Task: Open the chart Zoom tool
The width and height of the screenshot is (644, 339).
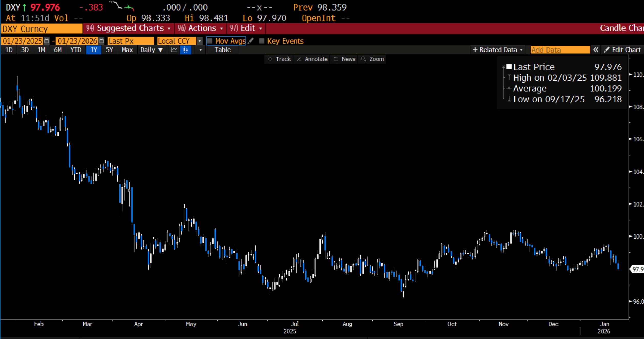Action: point(373,59)
